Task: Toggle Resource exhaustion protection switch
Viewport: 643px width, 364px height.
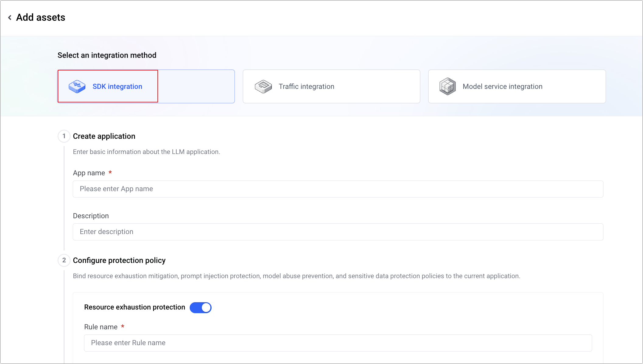Action: 200,307
